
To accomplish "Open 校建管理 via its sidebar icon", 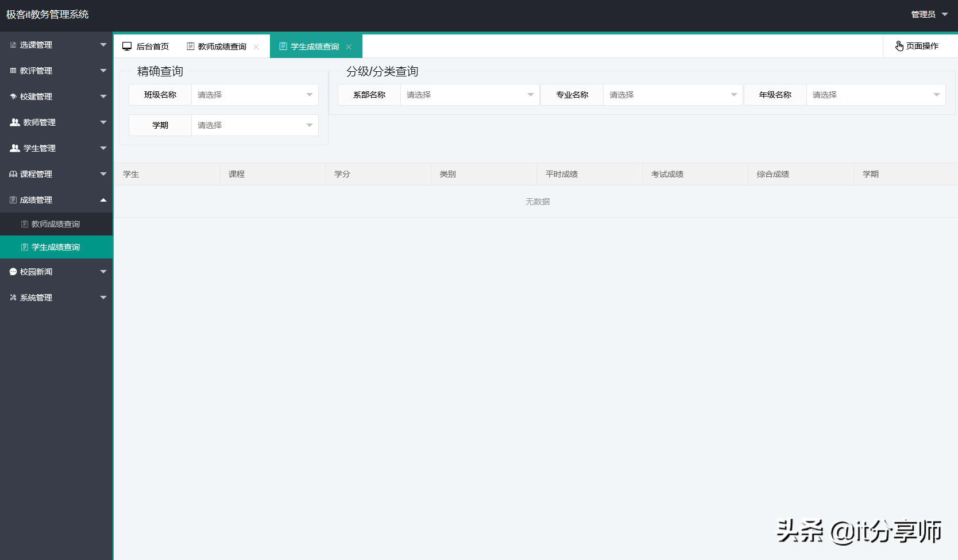I will (12, 96).
